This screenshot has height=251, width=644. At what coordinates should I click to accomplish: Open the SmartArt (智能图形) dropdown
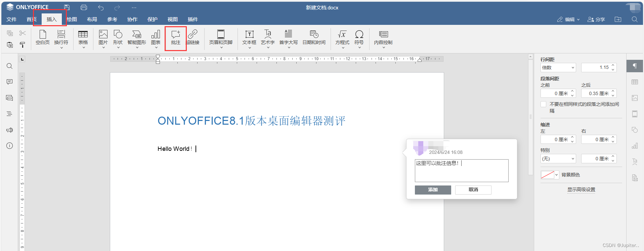(137, 39)
